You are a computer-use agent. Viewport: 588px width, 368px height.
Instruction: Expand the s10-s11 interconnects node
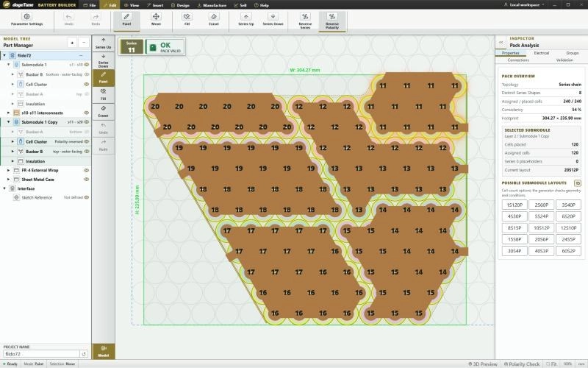coord(9,113)
